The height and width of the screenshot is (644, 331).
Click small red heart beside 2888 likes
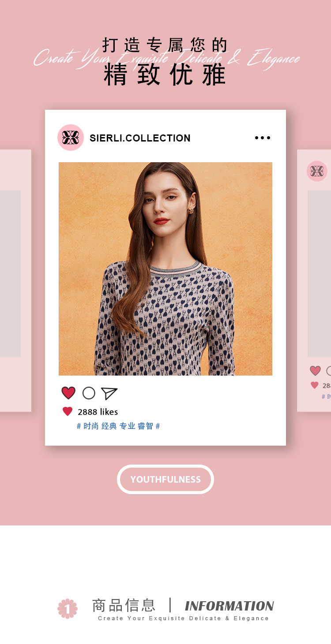68,411
